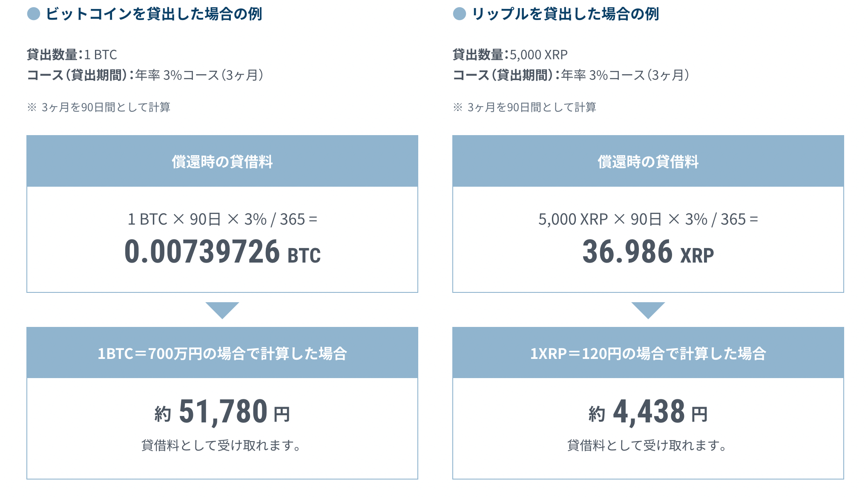This screenshot has width=868, height=497.
Task: Click the 約 4,438 円 amount
Action: click(x=648, y=412)
